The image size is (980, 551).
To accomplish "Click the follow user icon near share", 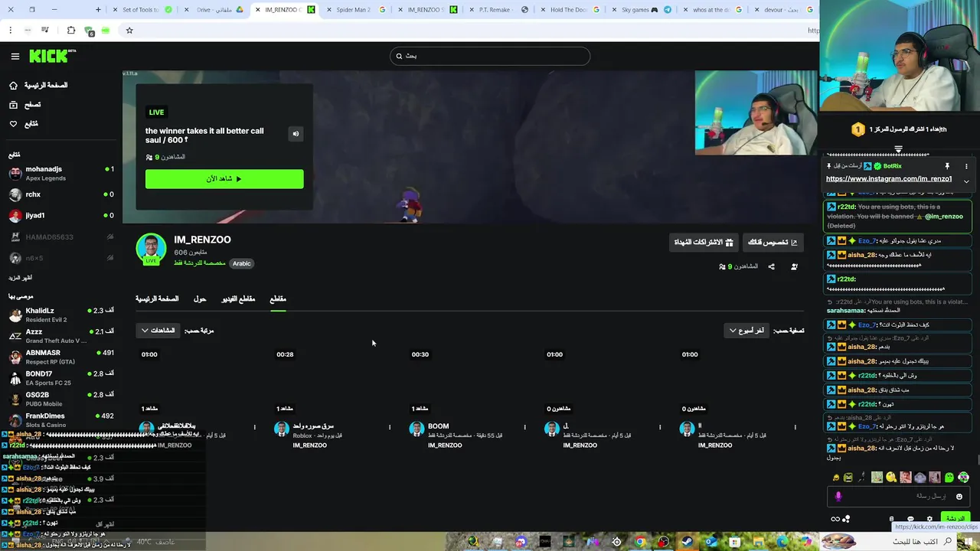I will 794,266.
